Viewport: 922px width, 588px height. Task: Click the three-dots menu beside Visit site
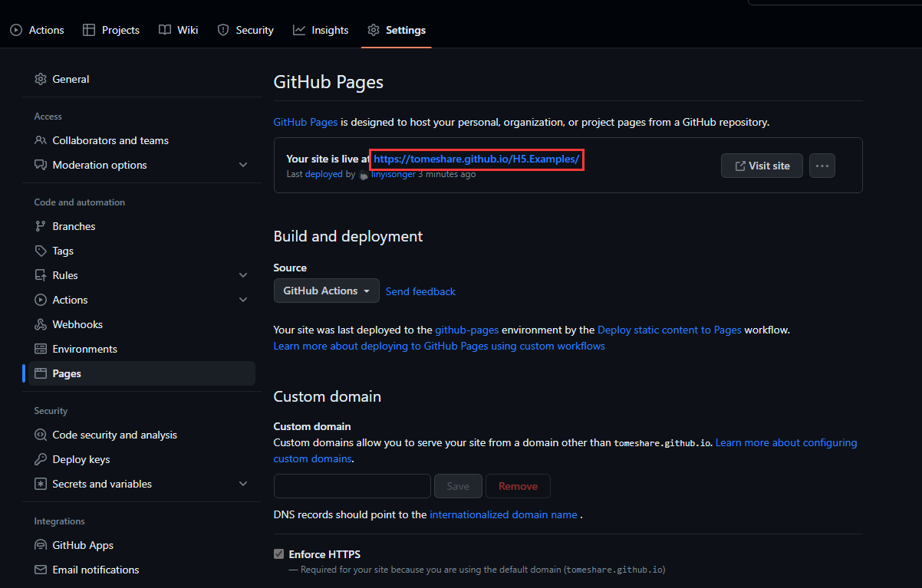click(822, 166)
